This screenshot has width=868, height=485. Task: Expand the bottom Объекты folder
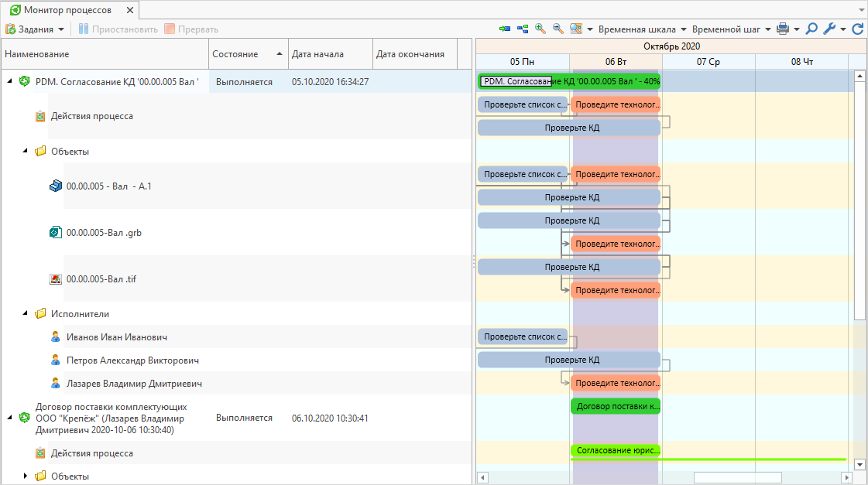pos(25,476)
